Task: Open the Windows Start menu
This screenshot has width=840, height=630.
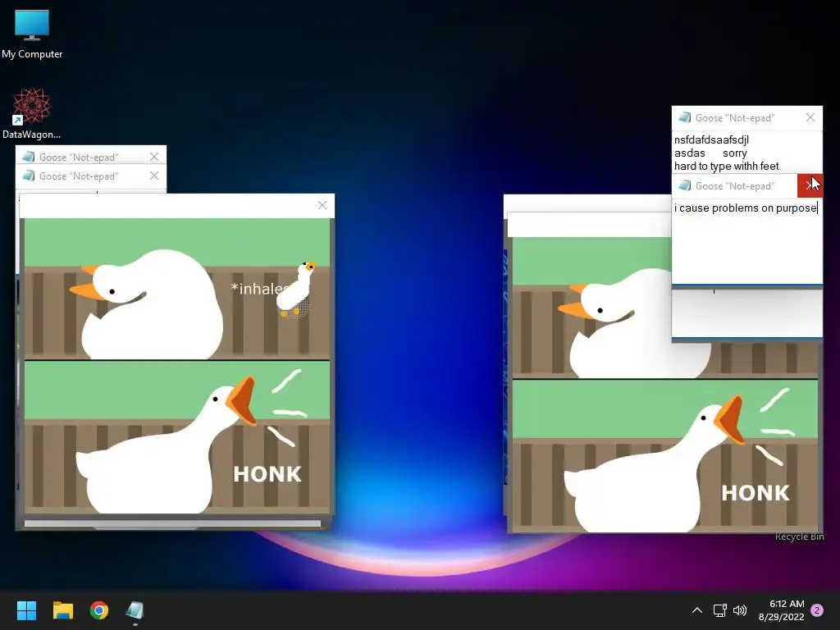Action: point(26,610)
